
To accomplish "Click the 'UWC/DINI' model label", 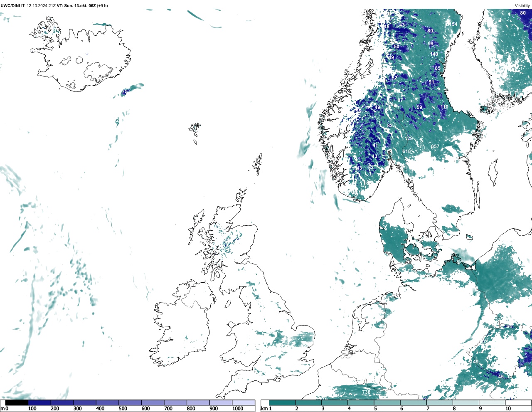I will 10,6.
